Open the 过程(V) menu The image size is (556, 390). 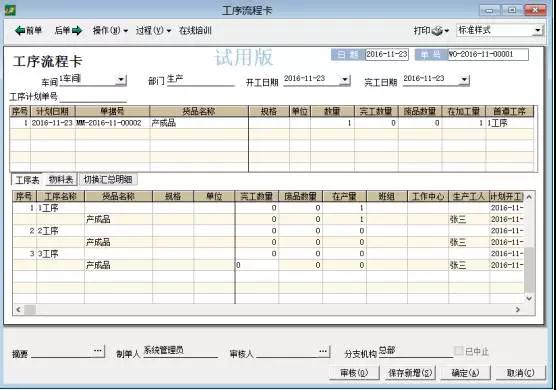(x=153, y=31)
